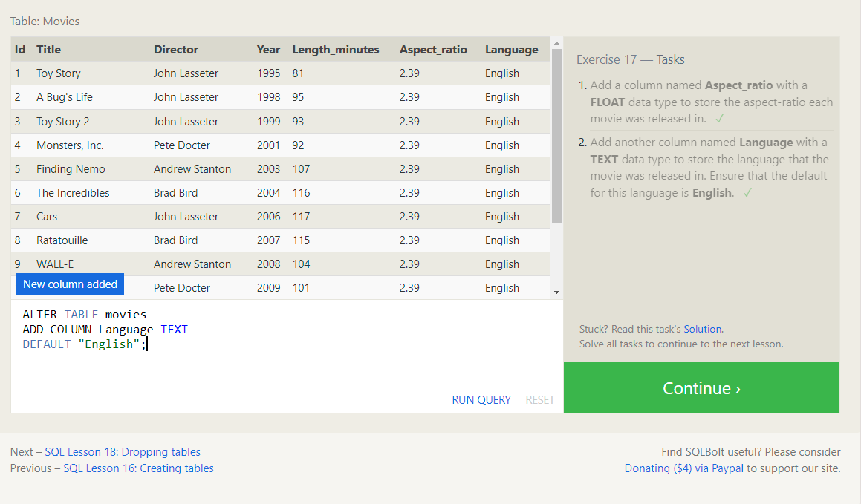Click inside the SQL query editor
The width and height of the screenshot is (861, 504).
(287, 356)
